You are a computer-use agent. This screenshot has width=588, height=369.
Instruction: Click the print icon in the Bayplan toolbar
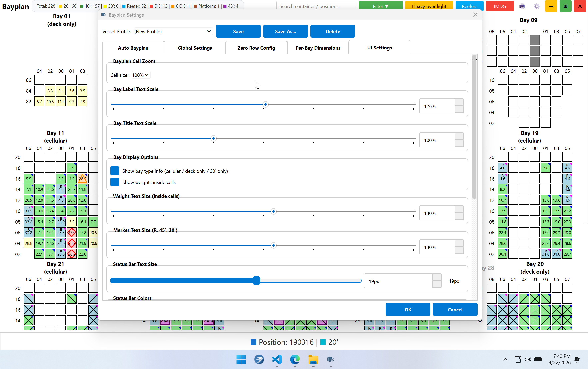click(x=522, y=6)
